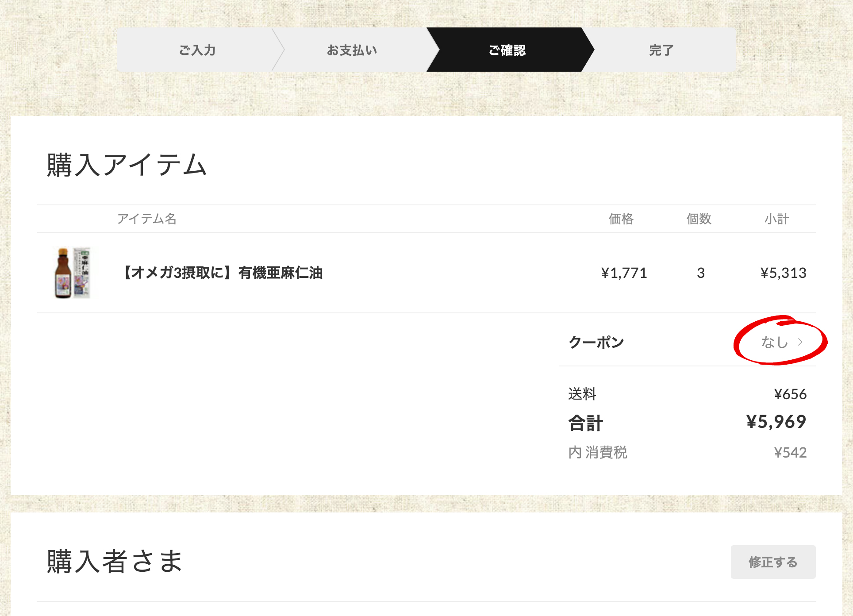Viewport: 853px width, 616px height.
Task: Select the 完了 step
Action: [661, 50]
